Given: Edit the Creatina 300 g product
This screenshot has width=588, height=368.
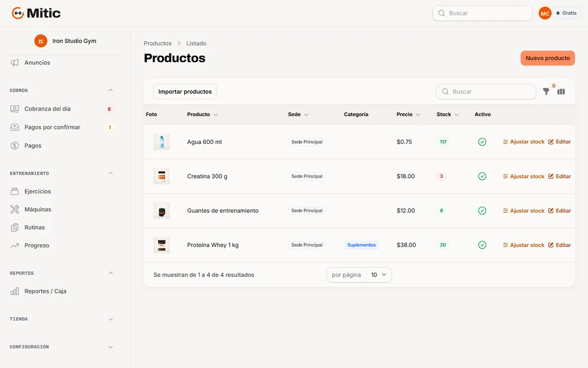Looking at the screenshot, I should (x=560, y=177).
